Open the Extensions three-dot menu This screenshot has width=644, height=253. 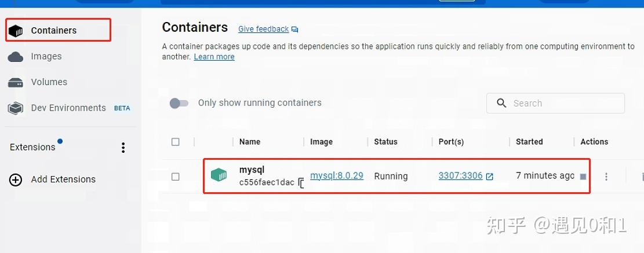(123, 148)
